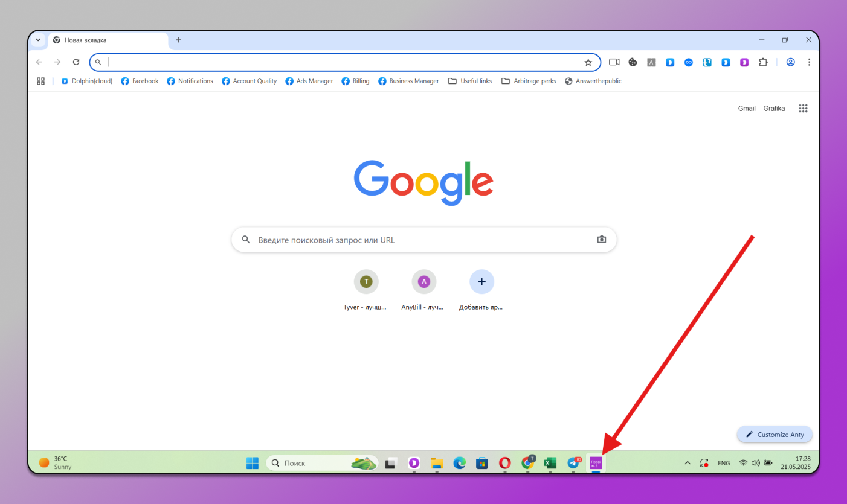
Task: Click the Google search input field
Action: pos(423,240)
